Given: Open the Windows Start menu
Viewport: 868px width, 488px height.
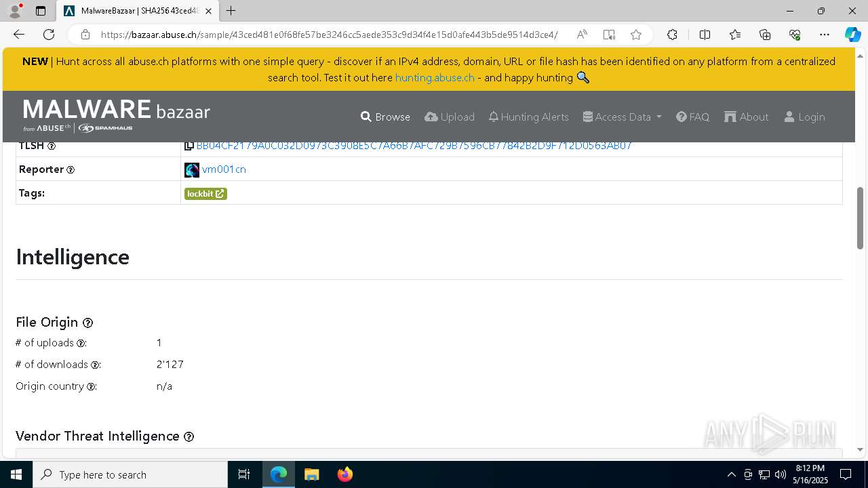Looking at the screenshot, I should point(16,474).
